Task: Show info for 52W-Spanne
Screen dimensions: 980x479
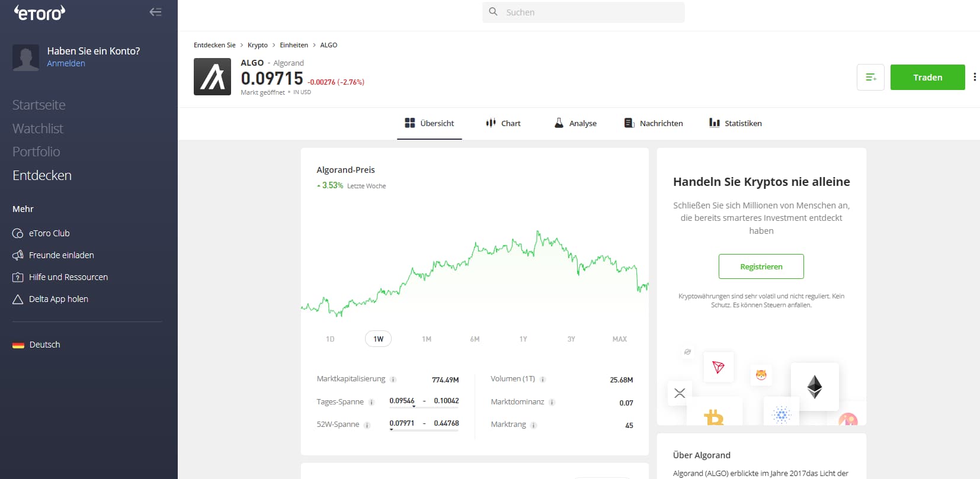Action: (367, 425)
